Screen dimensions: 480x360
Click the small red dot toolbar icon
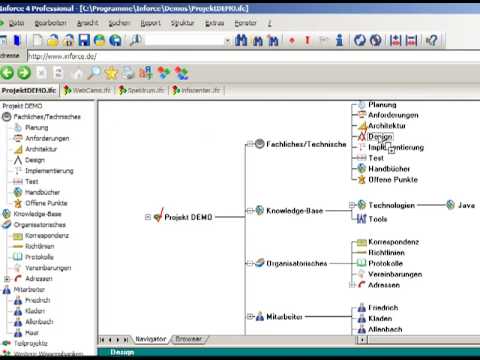click(x=292, y=41)
